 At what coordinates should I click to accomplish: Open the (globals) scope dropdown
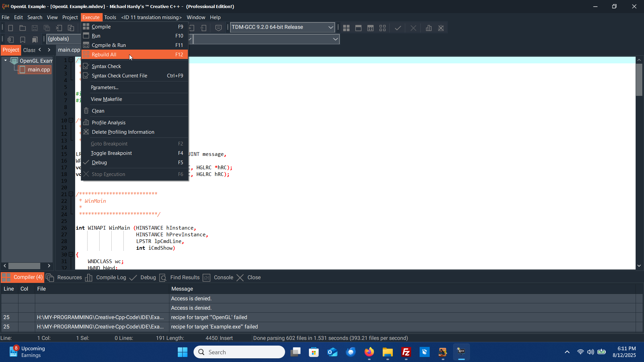tap(64, 39)
